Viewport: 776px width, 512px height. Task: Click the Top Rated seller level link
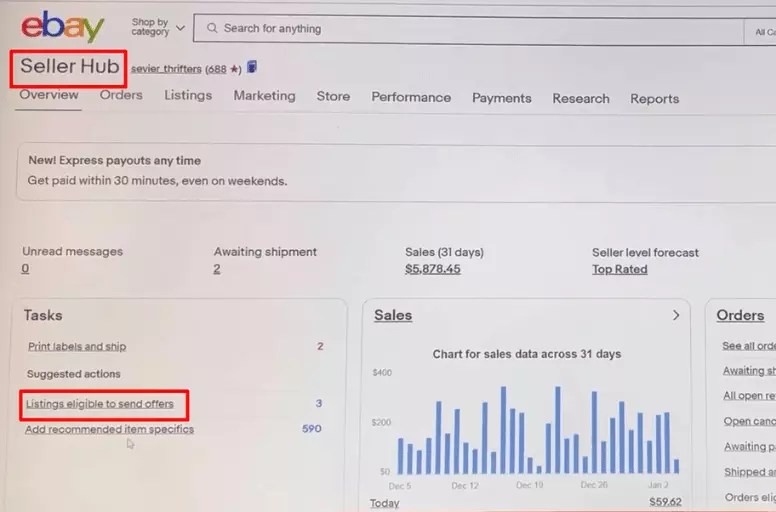(x=620, y=270)
